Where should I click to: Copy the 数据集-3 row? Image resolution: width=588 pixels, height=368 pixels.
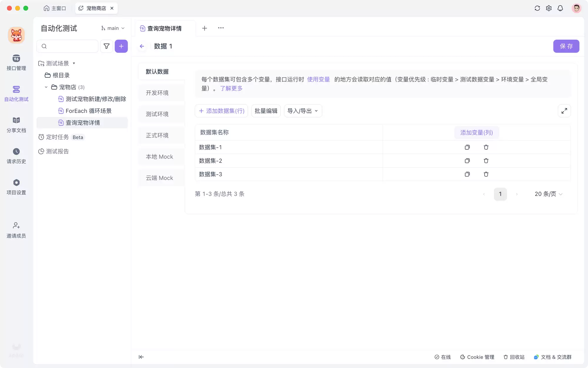pyautogui.click(x=467, y=174)
